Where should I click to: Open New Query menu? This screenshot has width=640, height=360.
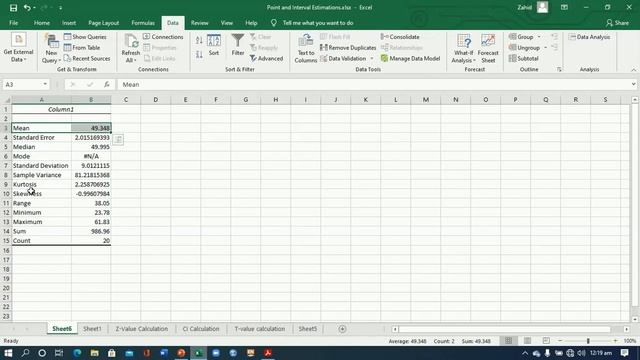(x=51, y=49)
